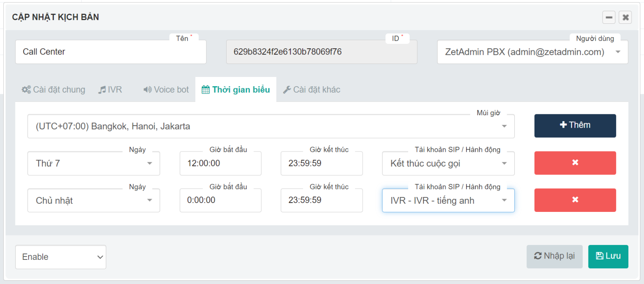The image size is (644, 284).
Task: Edit the 12:00:00 start time field
Action: click(220, 164)
